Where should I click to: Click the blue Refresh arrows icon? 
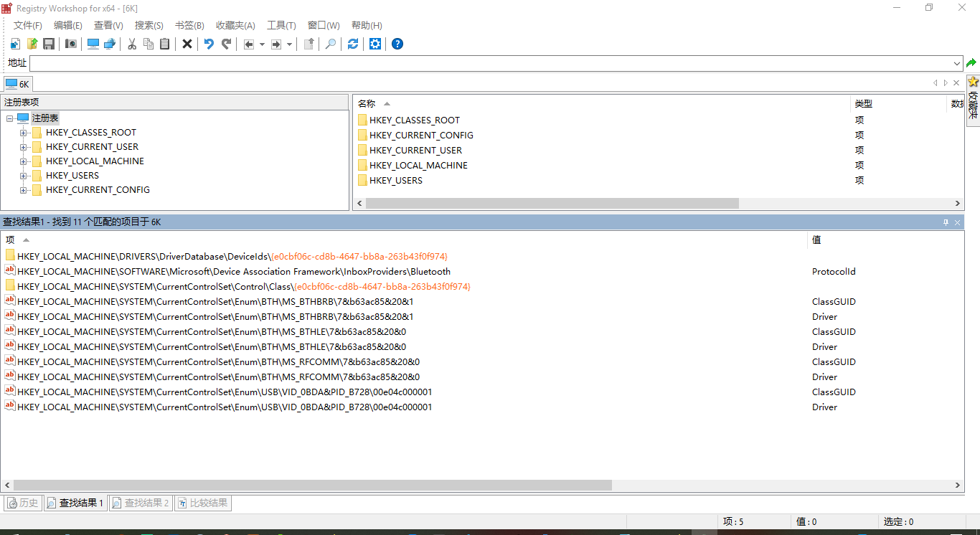coord(353,44)
